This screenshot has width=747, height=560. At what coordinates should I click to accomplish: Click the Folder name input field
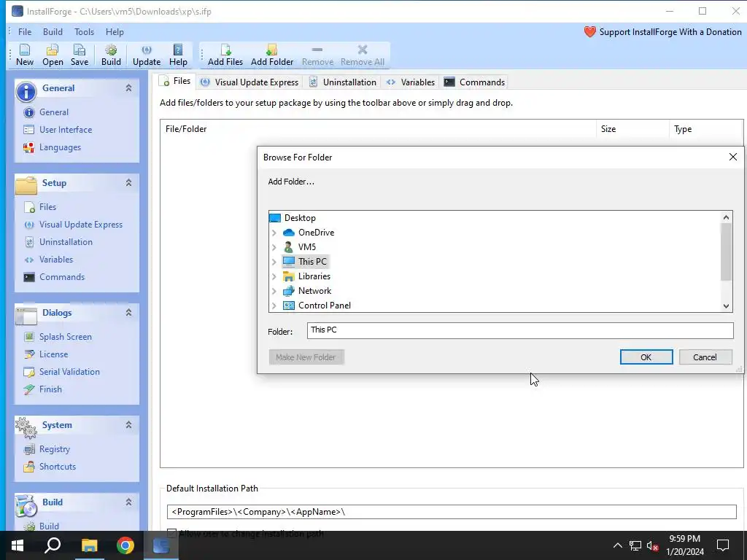point(520,330)
